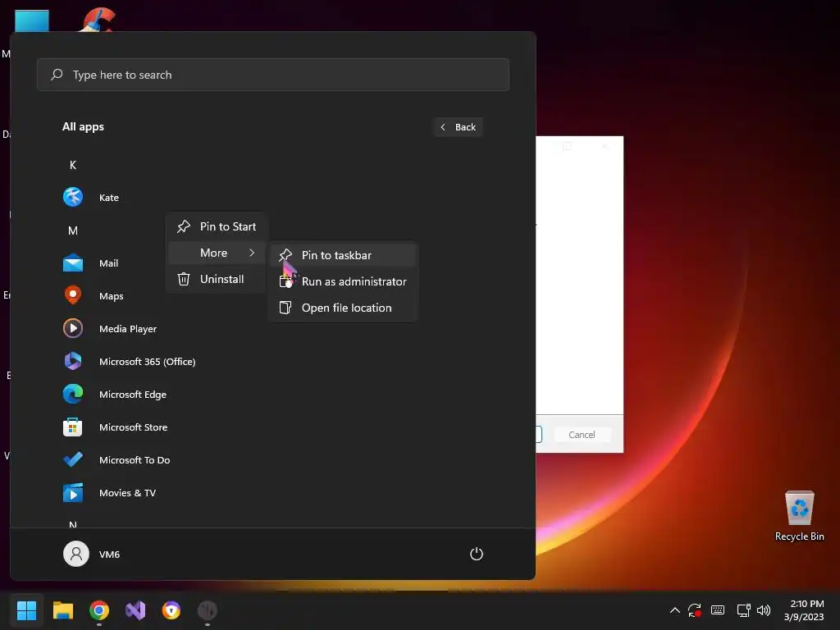Jump via the K letter header
The width and height of the screenshot is (840, 630).
73,165
